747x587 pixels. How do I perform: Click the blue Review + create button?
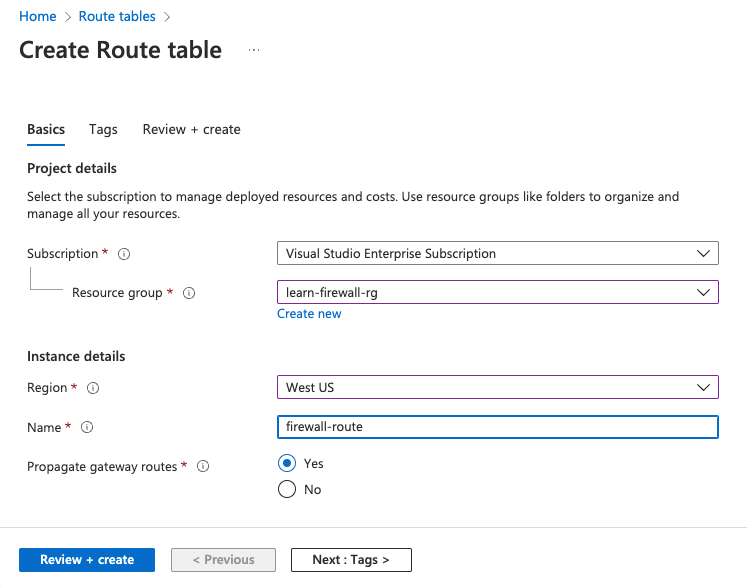(87, 560)
